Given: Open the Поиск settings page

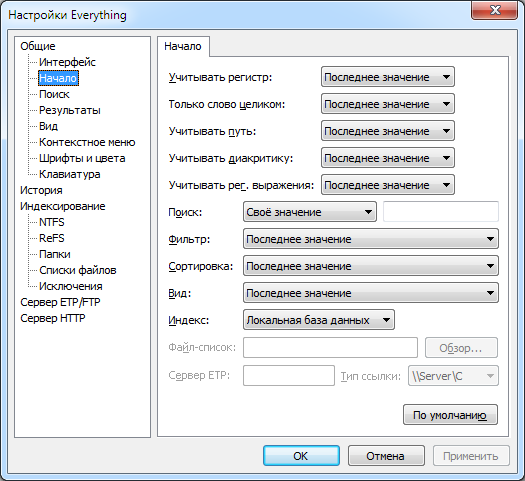Looking at the screenshot, I should (x=54, y=94).
